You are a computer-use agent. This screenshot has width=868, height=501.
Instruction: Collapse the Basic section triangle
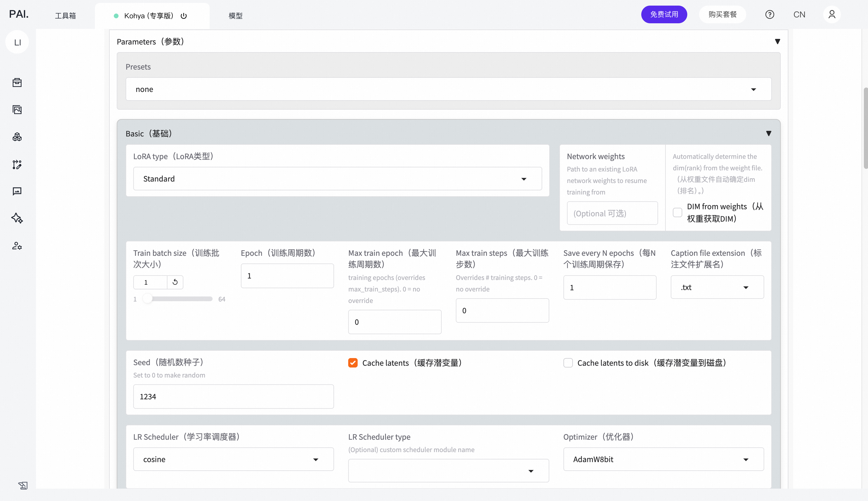click(768, 134)
